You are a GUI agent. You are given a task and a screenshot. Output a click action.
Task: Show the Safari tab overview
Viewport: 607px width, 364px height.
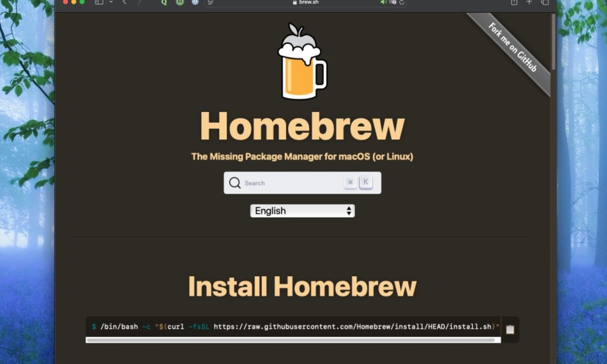coord(545,2)
